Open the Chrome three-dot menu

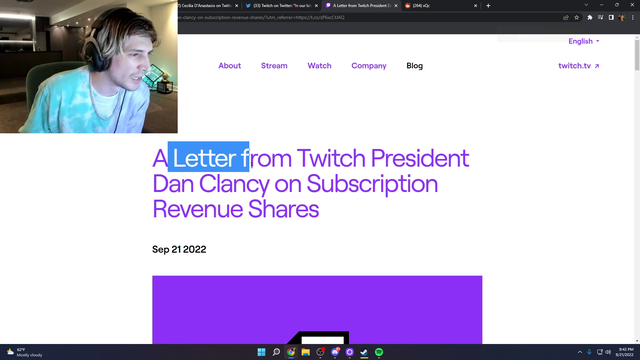[x=633, y=18]
